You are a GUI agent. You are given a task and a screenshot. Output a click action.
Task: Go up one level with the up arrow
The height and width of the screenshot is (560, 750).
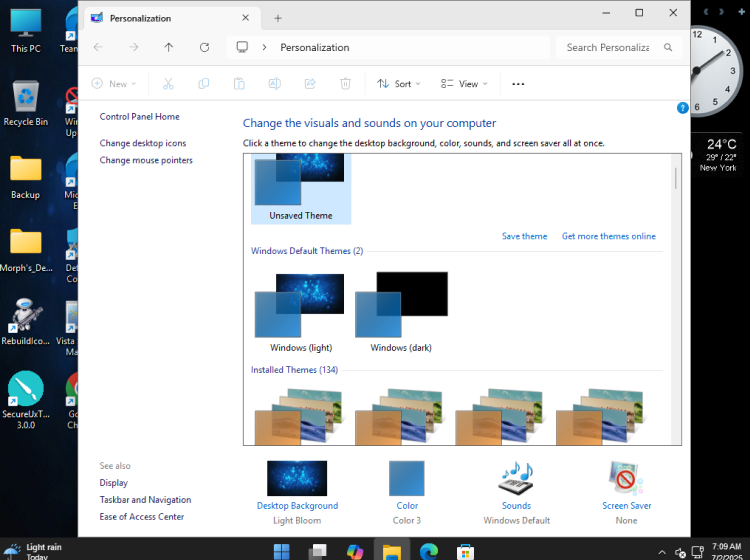coord(169,47)
